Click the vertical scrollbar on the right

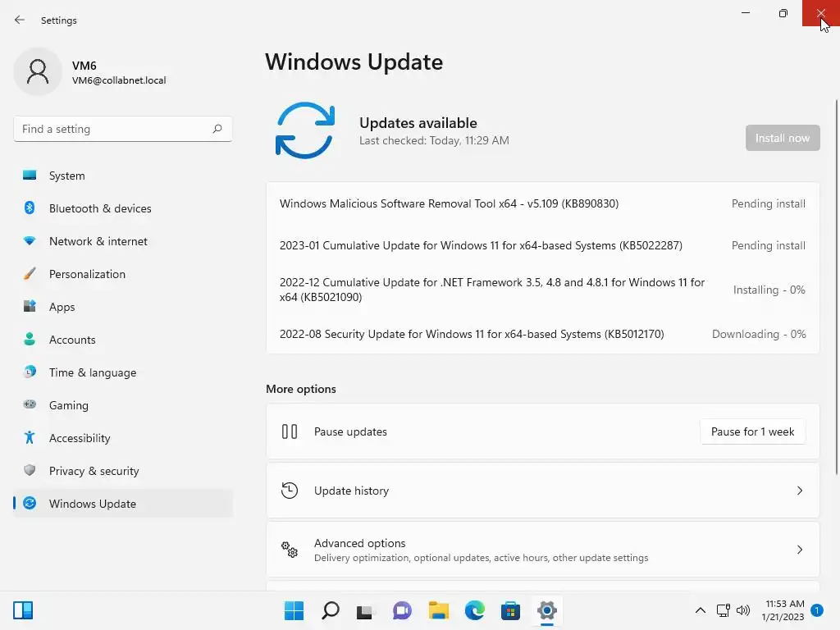coord(836,286)
